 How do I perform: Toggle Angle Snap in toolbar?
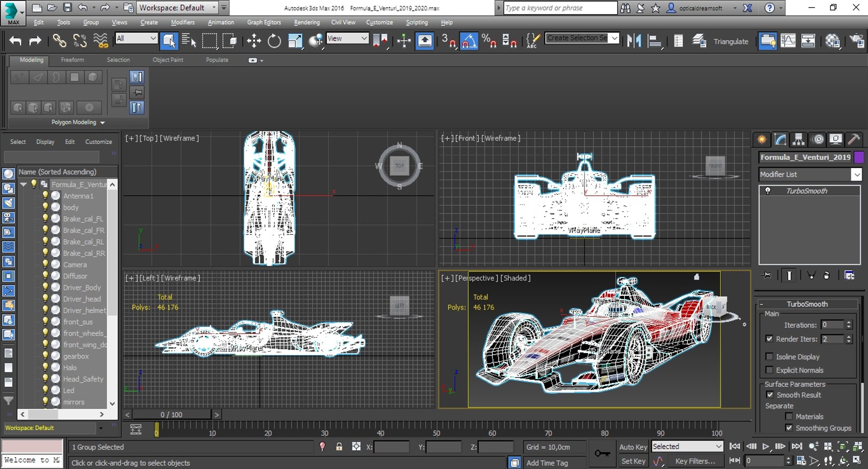click(469, 41)
